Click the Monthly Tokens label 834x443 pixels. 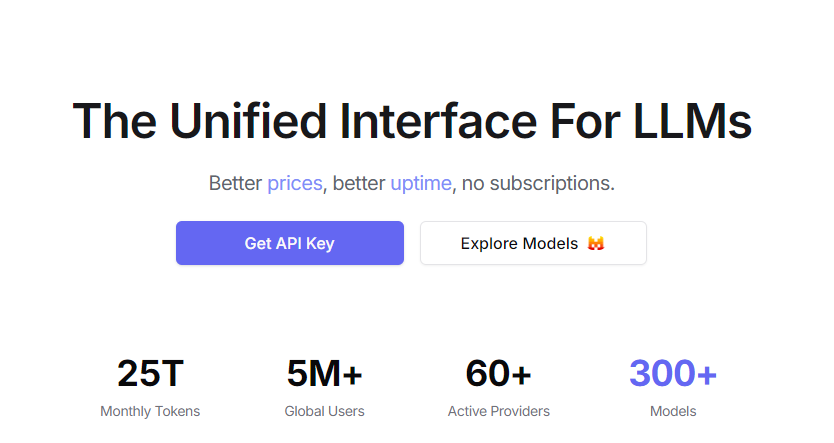pos(150,411)
